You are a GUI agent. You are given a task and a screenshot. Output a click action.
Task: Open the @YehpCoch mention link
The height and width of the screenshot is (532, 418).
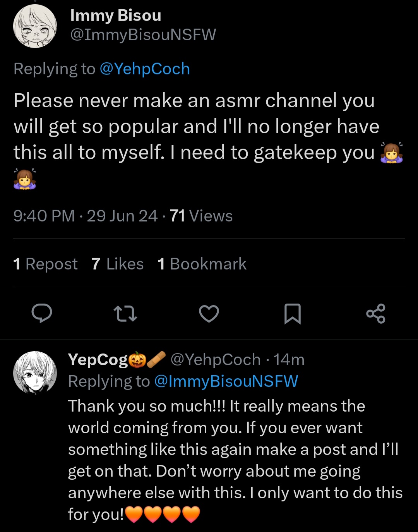tap(145, 69)
